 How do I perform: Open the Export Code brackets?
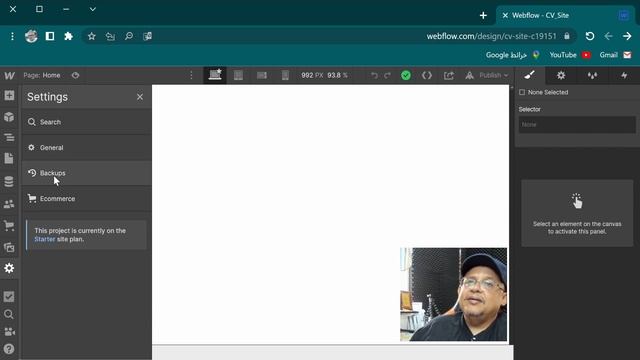click(x=427, y=75)
